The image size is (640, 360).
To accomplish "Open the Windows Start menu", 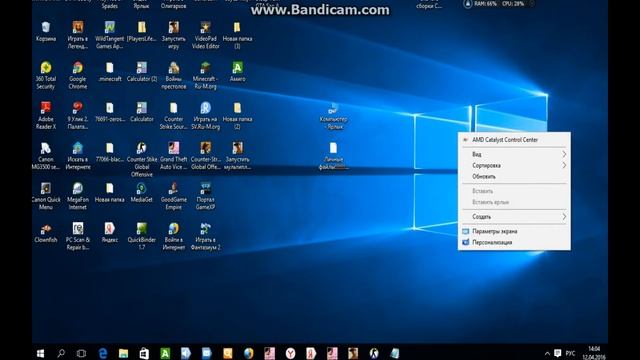I will pos(40,353).
